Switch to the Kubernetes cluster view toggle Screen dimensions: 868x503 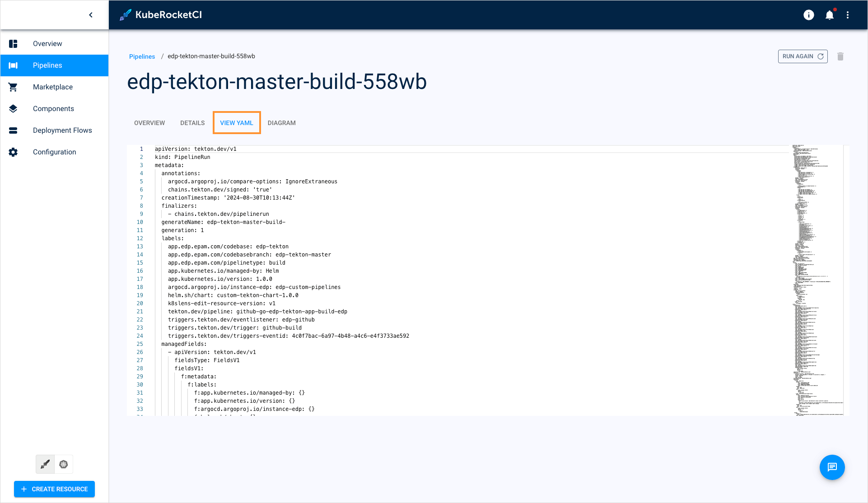click(x=63, y=464)
